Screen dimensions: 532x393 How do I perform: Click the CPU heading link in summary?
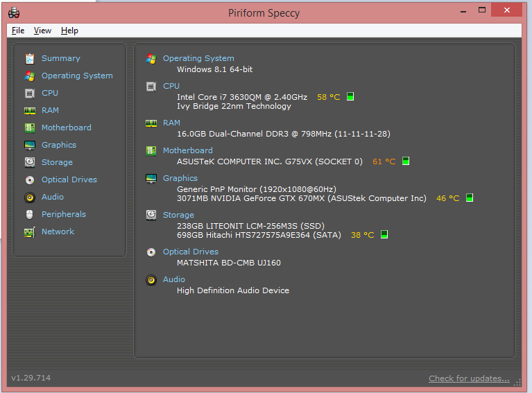point(171,86)
